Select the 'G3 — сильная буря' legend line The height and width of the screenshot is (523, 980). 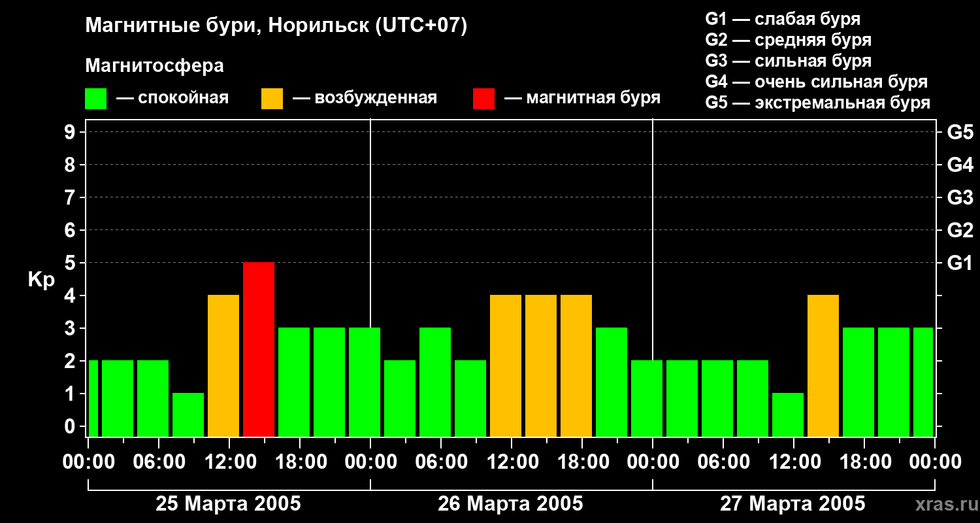788,61
